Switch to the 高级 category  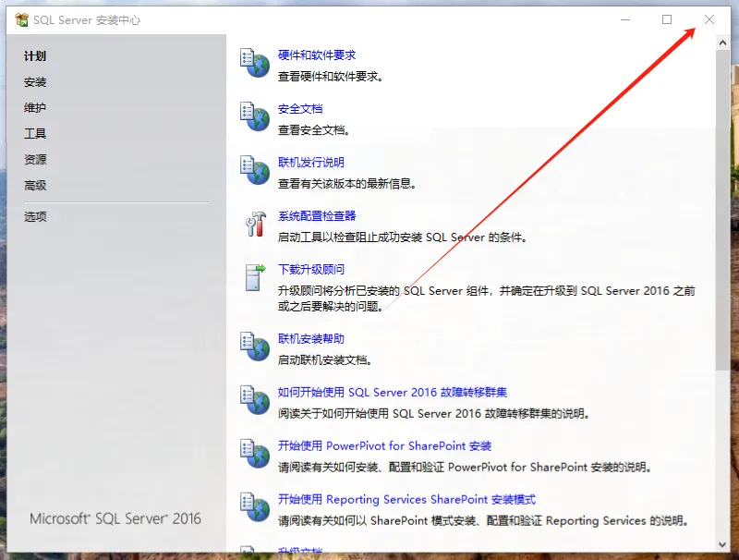point(35,186)
